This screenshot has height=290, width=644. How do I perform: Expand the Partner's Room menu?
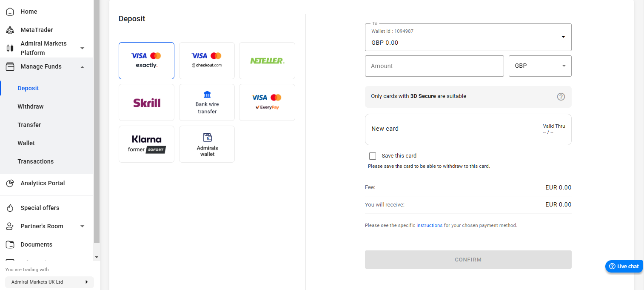pyautogui.click(x=42, y=226)
